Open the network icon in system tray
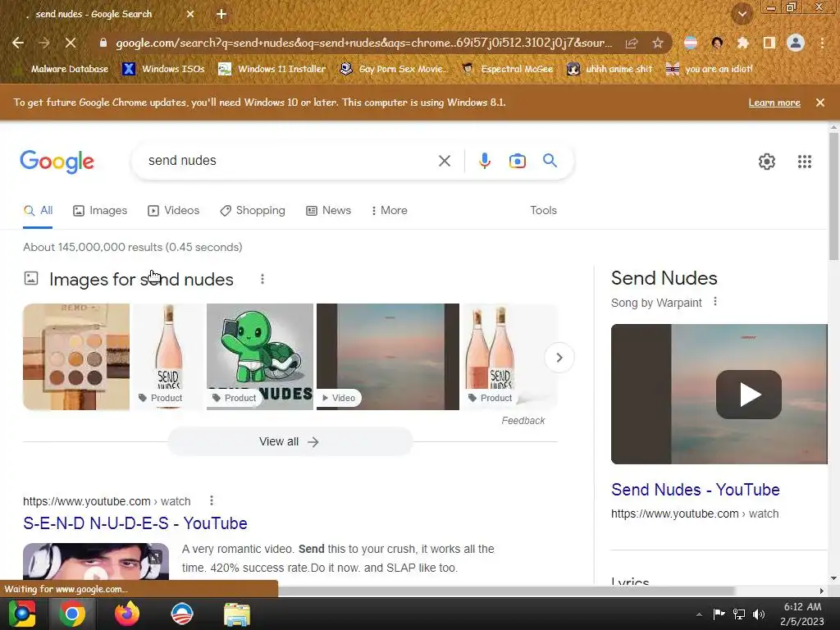840x630 pixels. coord(739,614)
